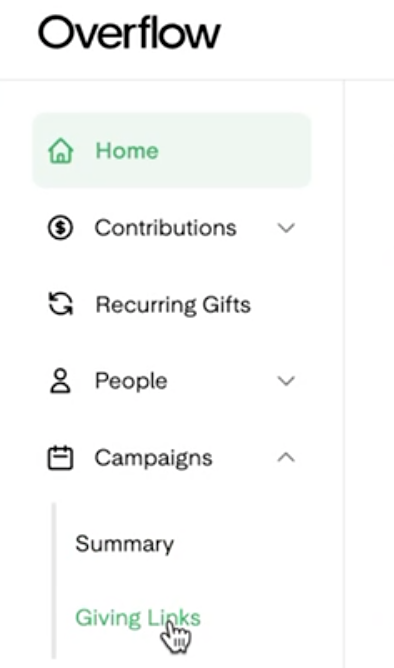394x668 pixels.
Task: Click the Home house icon
Action: 60,151
